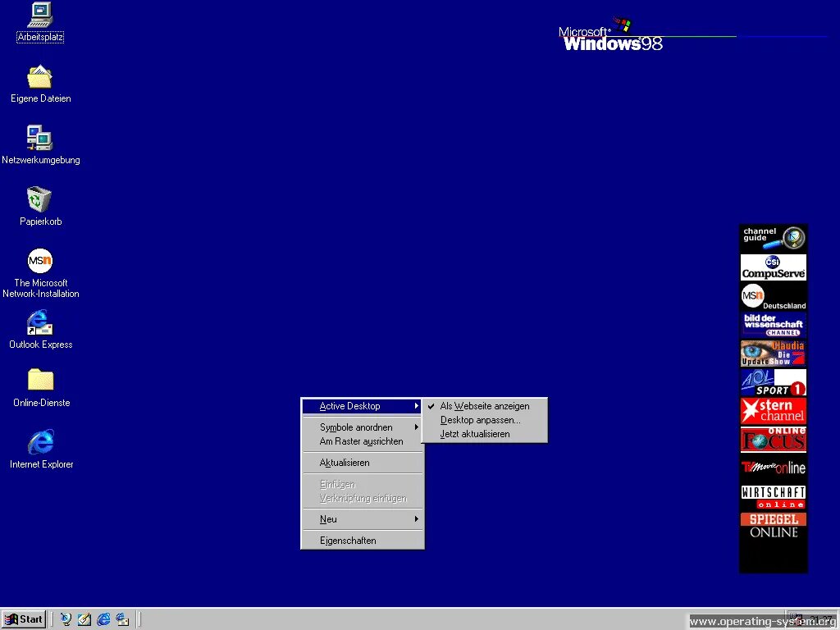
Task: Open the TV Movie online channel
Action: coord(773,468)
